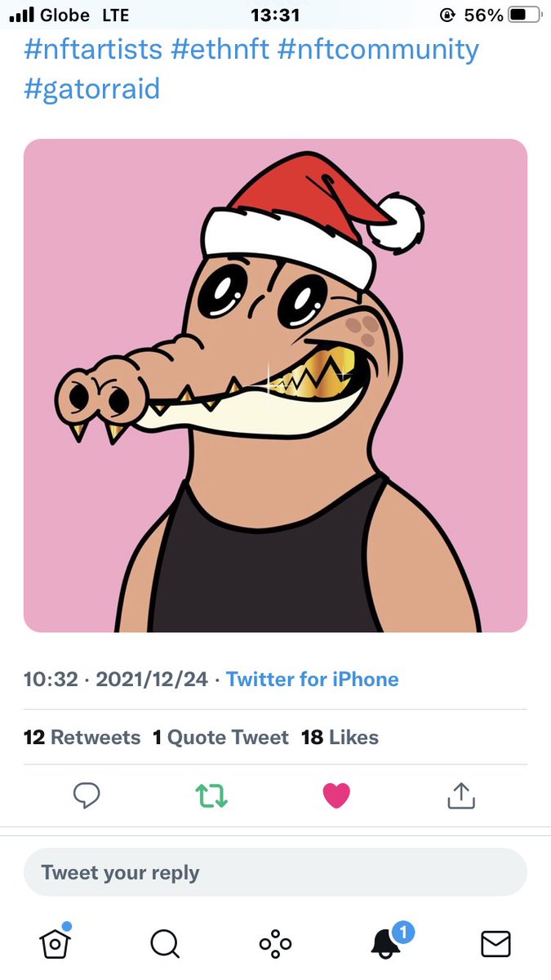Open Messages envelope icon
The image size is (551, 980).
tap(495, 944)
